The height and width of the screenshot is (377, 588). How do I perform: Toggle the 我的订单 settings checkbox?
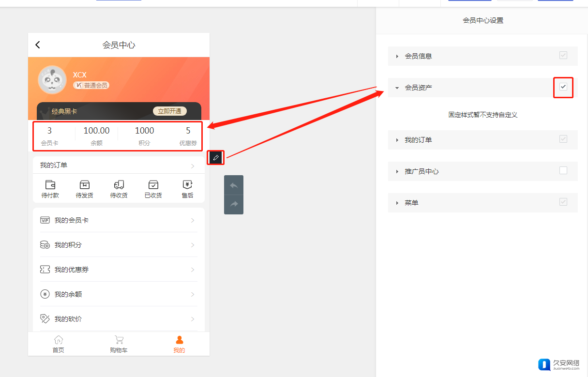pos(563,139)
